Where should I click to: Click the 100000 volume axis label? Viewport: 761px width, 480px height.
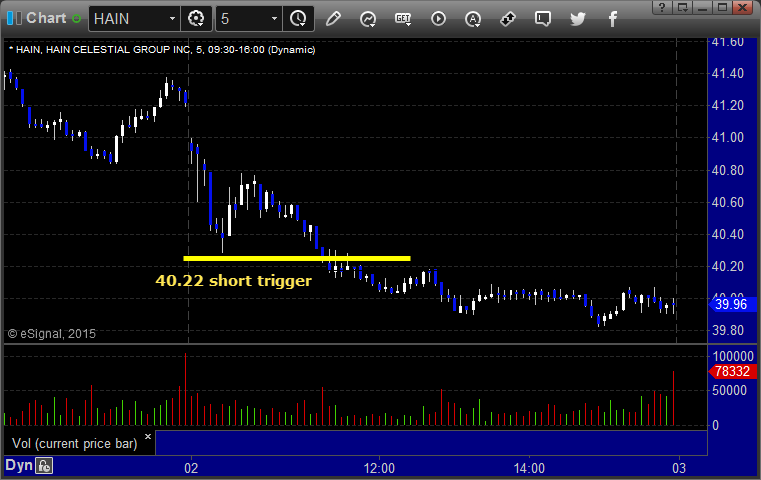(x=733, y=356)
